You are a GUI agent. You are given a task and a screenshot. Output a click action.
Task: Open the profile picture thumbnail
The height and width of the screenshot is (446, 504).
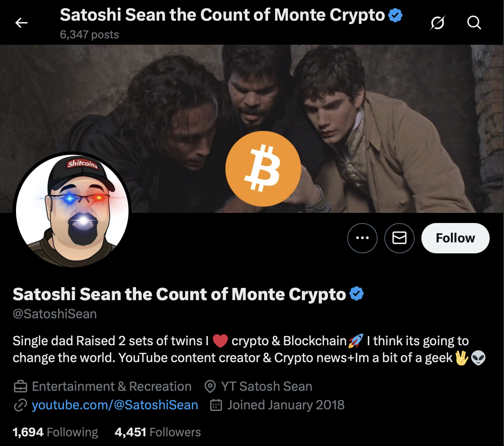(72, 211)
